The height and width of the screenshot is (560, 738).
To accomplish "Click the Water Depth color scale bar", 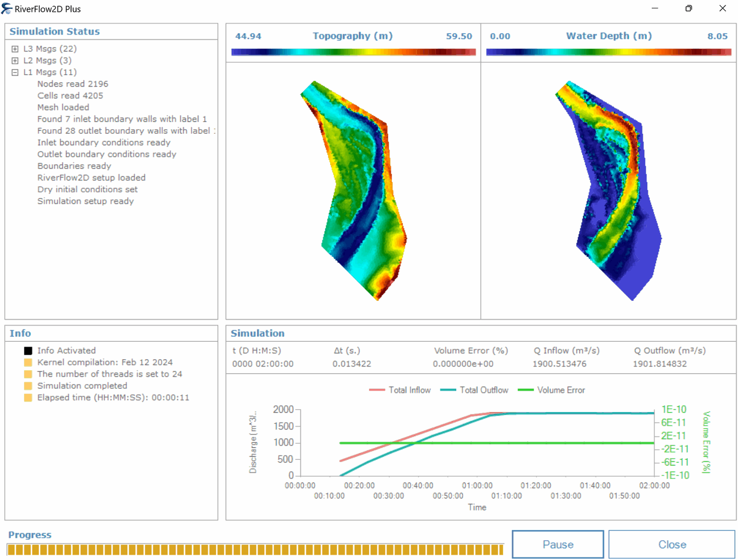I will (608, 52).
